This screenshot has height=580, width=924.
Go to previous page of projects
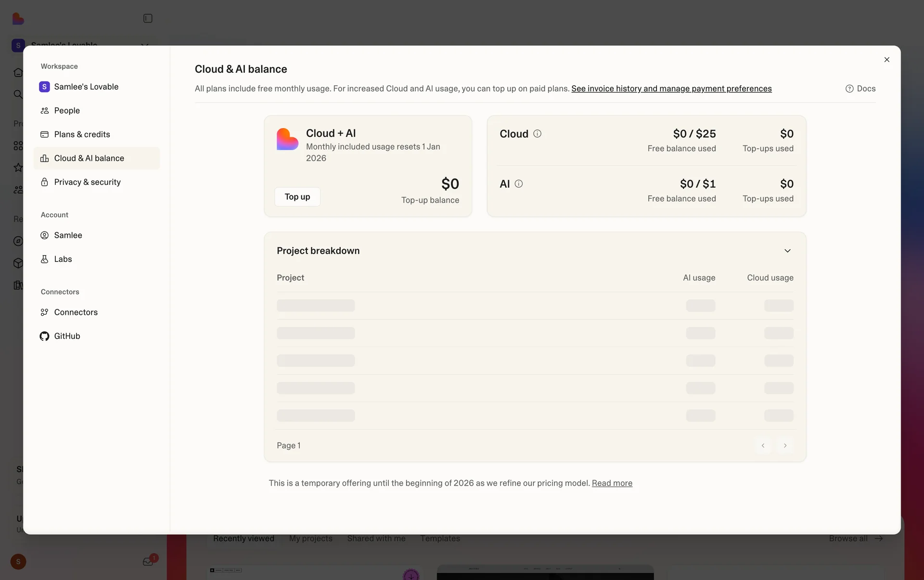763,446
